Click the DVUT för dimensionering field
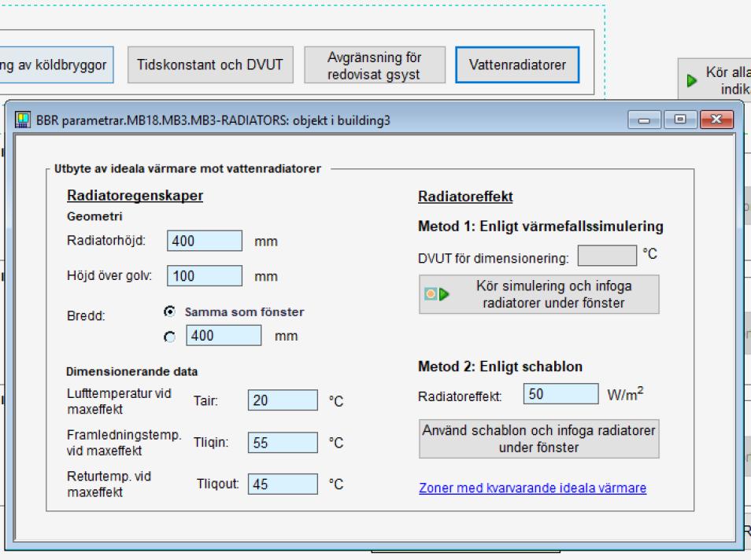This screenshot has height=560, width=751. (607, 256)
